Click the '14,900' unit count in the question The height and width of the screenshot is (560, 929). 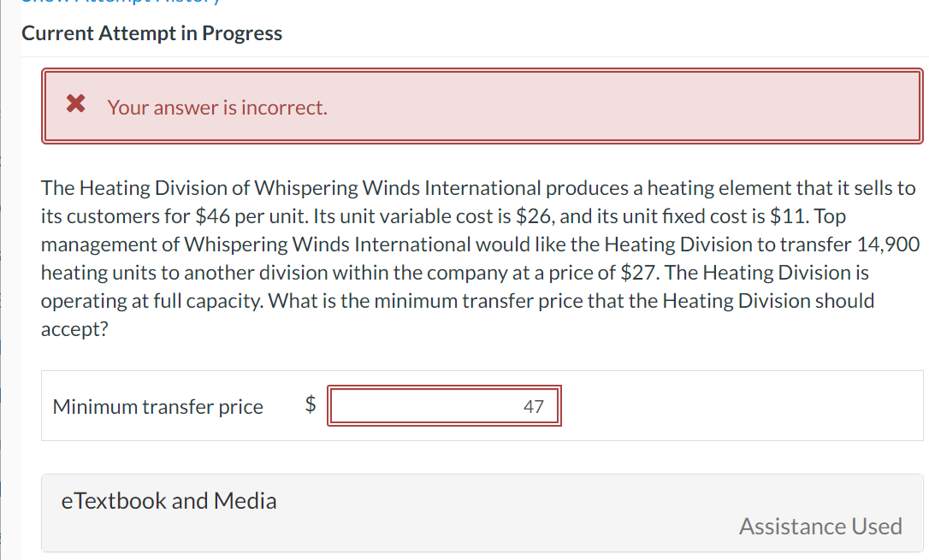click(x=887, y=245)
